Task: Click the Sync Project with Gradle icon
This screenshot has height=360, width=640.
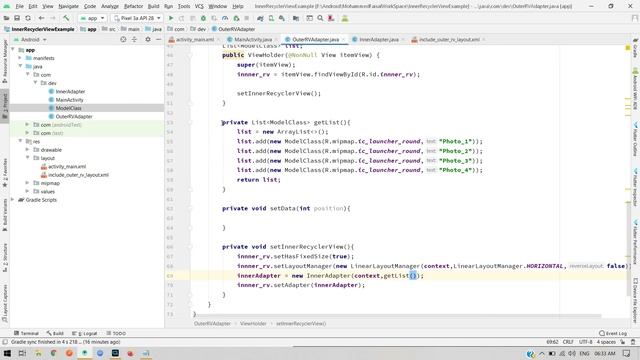Action: pos(260,18)
